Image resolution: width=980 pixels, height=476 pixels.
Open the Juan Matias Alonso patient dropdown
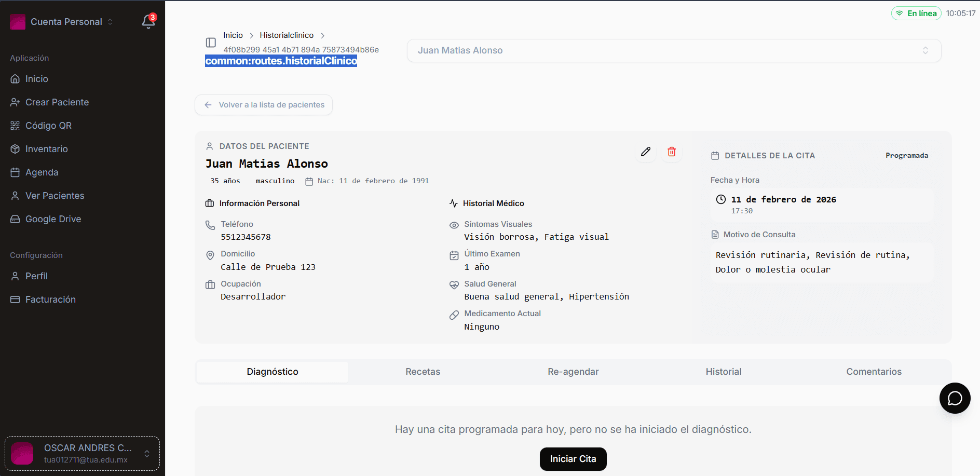point(673,50)
